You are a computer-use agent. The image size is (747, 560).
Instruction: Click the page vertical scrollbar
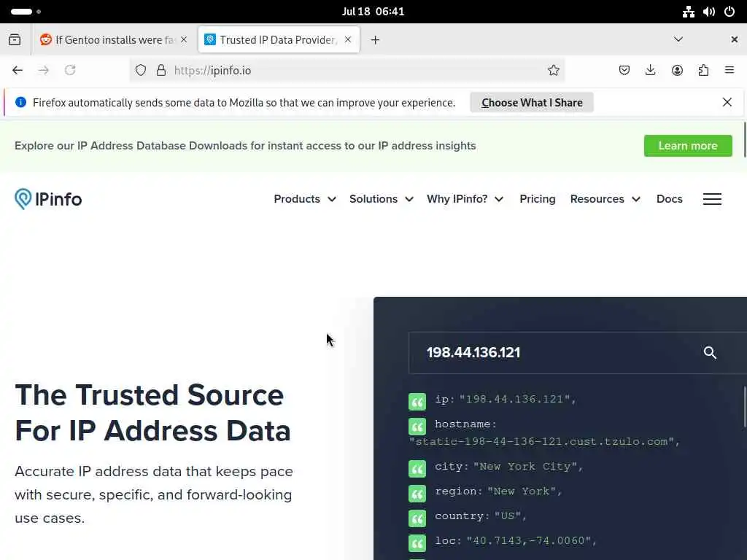(x=745, y=139)
